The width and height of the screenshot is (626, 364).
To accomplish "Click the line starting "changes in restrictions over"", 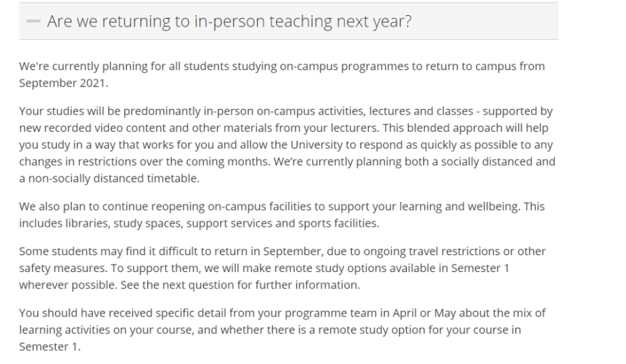I will [287, 161].
